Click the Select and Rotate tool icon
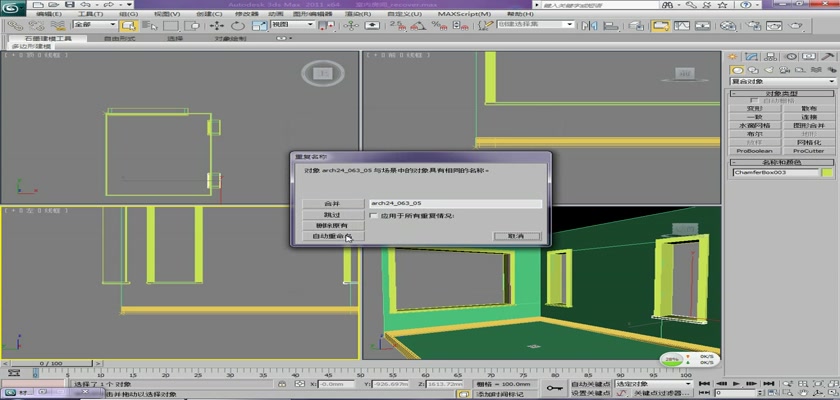The height and width of the screenshot is (400, 840). [x=238, y=26]
